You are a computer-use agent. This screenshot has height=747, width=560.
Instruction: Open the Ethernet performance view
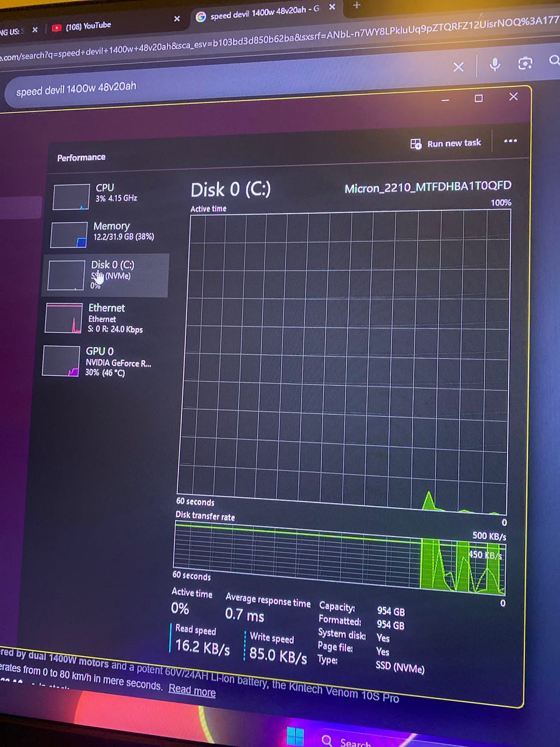[x=104, y=318]
